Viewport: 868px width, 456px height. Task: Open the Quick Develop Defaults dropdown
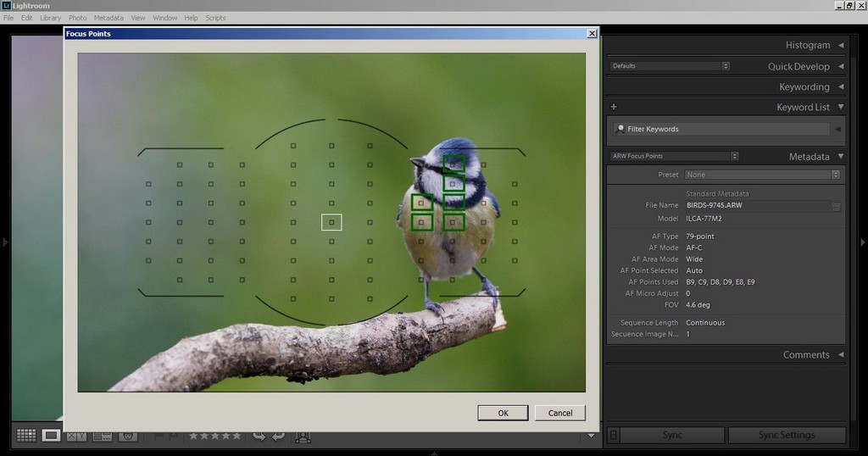(669, 66)
